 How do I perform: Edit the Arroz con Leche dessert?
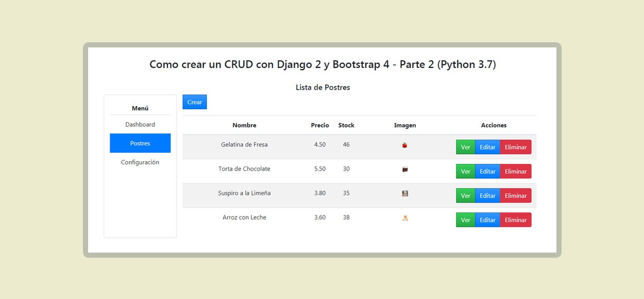tap(487, 220)
